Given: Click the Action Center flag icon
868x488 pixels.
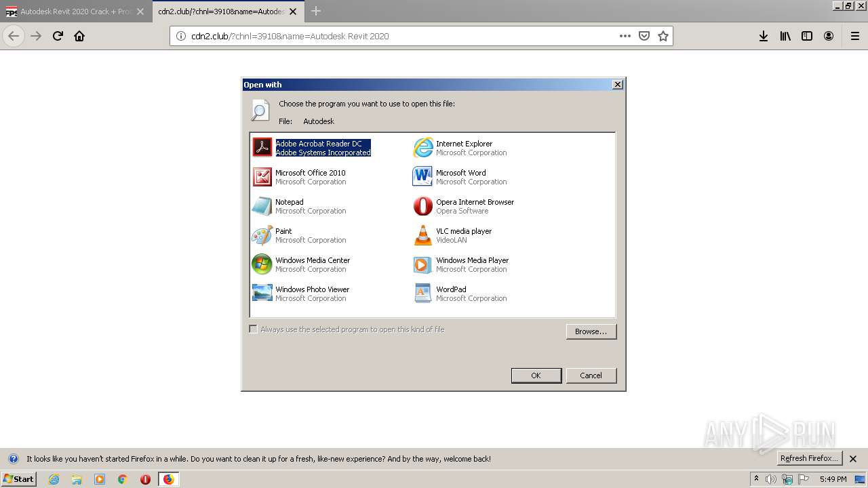Looking at the screenshot, I should click(x=804, y=479).
